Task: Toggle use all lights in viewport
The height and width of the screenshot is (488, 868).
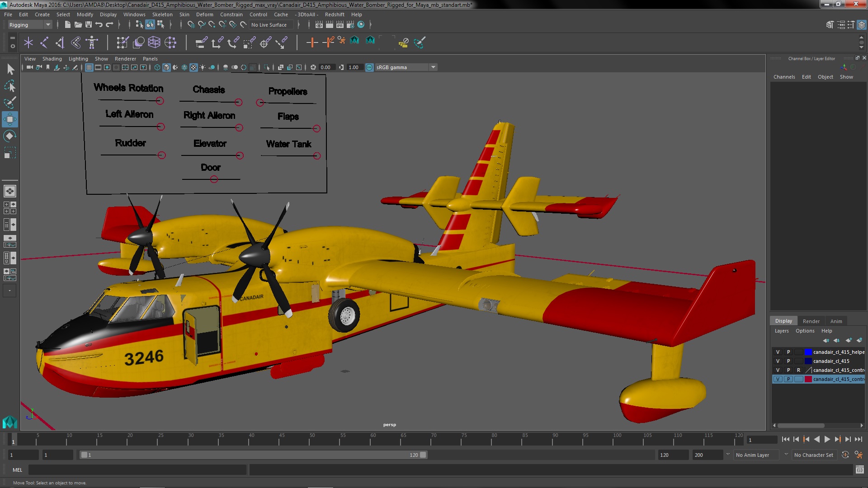Action: click(203, 67)
